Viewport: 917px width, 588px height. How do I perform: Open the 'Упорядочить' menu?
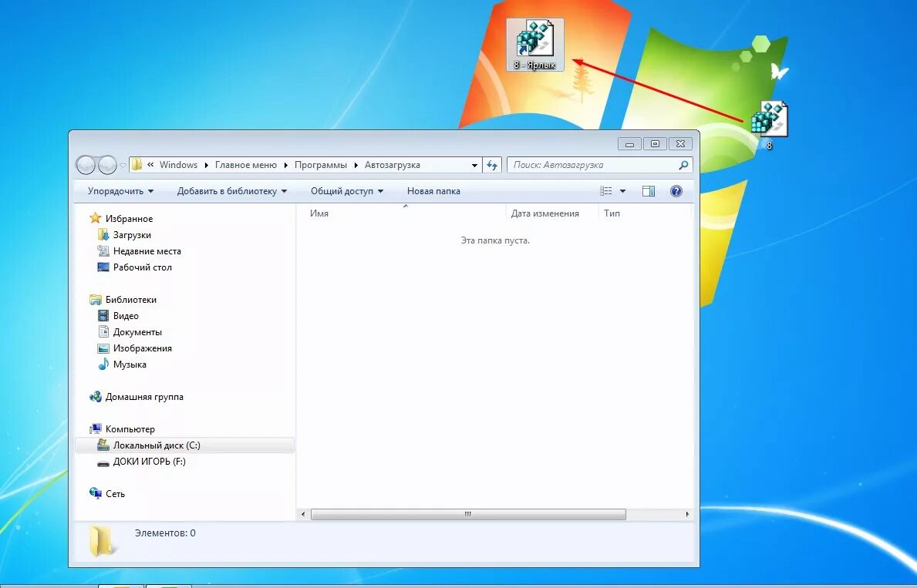[x=120, y=191]
